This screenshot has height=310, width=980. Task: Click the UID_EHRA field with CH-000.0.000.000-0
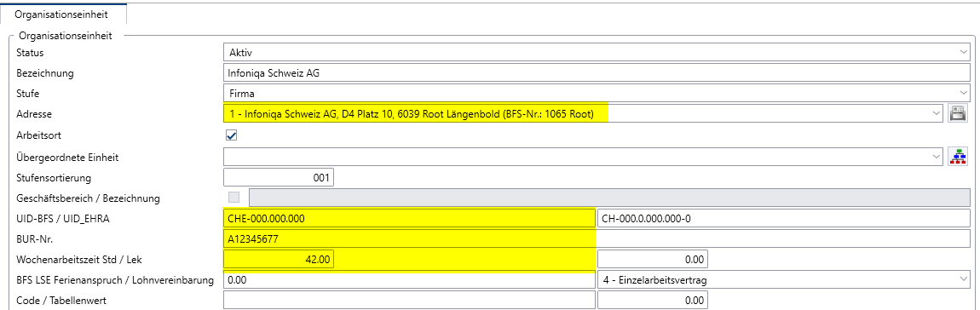[x=784, y=218]
